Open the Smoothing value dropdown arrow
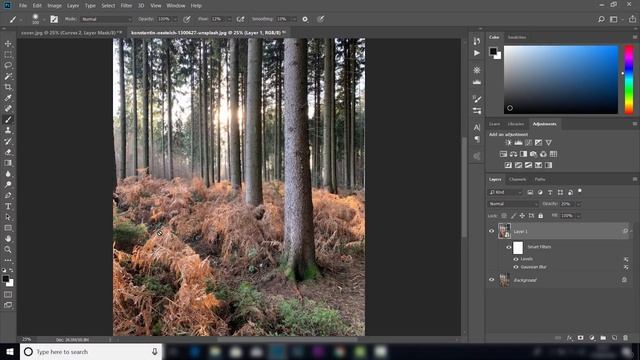The image size is (640, 360). coord(294,19)
